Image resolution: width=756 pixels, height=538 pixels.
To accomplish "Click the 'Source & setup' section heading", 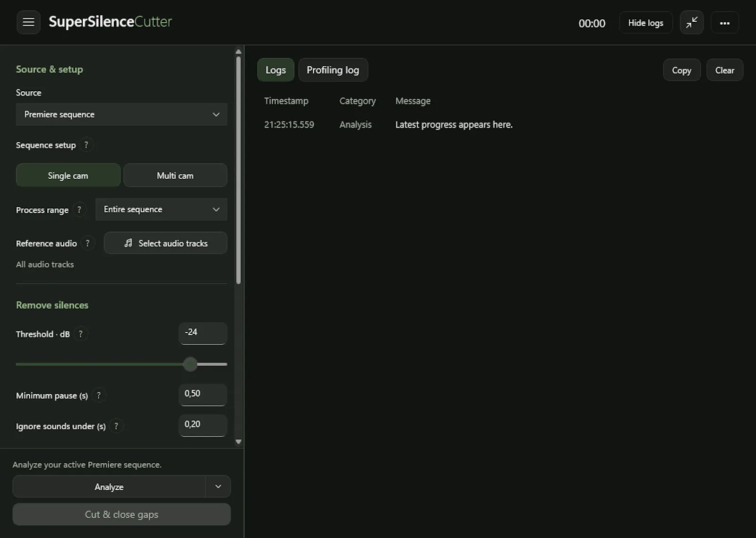I will (50, 69).
